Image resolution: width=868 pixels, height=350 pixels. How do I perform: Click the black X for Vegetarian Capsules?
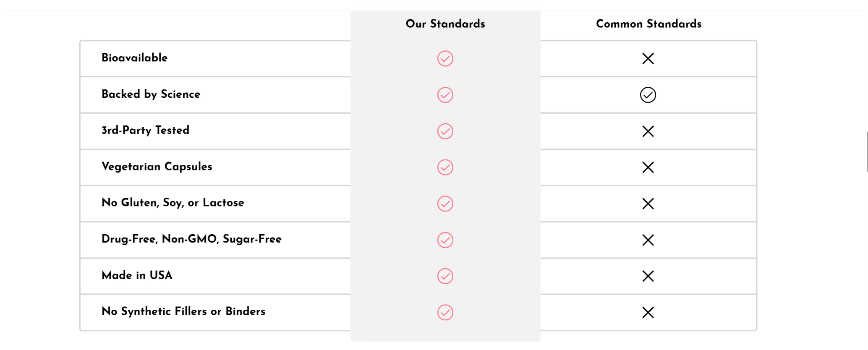(648, 167)
